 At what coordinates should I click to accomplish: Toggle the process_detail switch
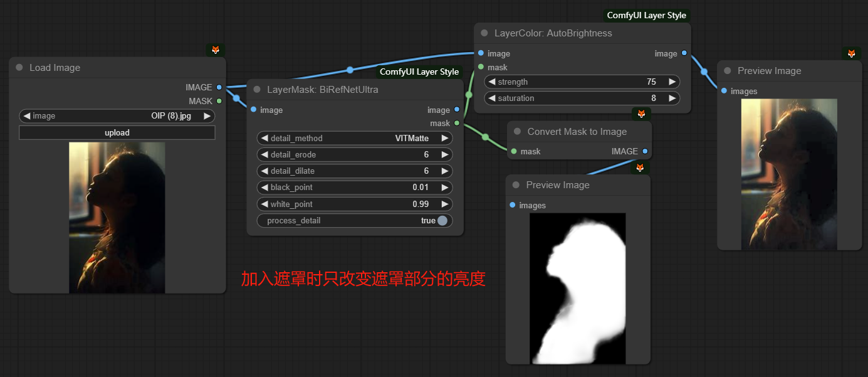(x=442, y=221)
